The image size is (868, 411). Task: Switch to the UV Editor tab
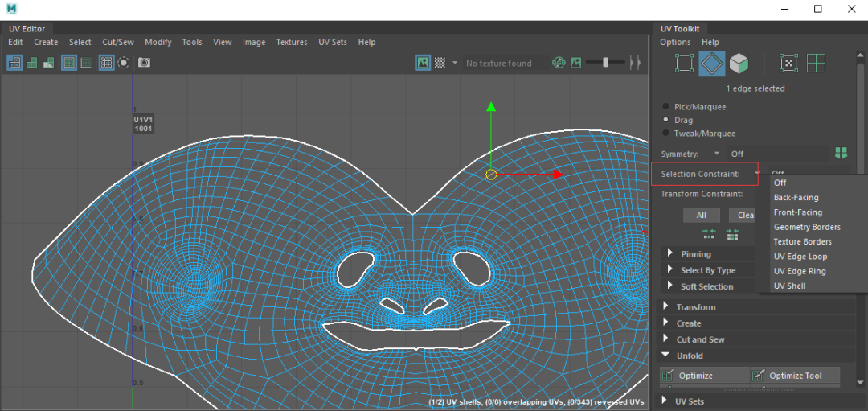(x=27, y=29)
